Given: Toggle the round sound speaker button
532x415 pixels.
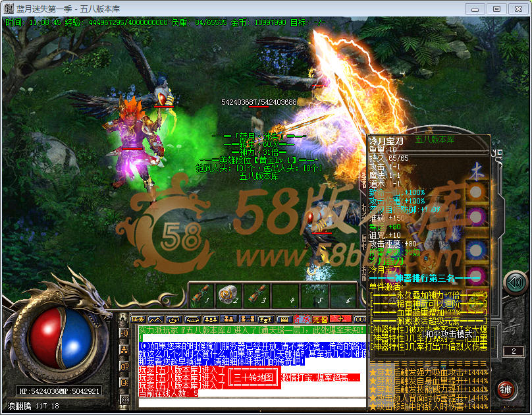Looking at the screenshot, I should tap(514, 283).
